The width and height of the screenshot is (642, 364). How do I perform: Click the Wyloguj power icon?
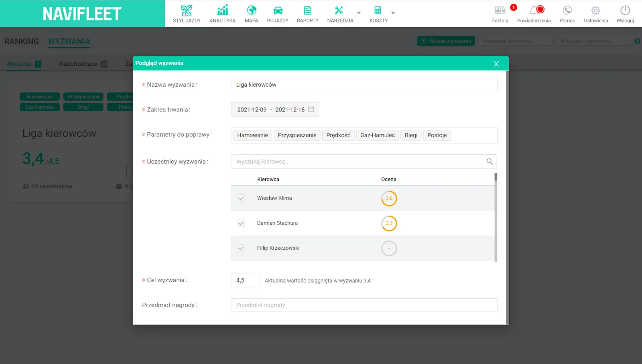tap(625, 10)
